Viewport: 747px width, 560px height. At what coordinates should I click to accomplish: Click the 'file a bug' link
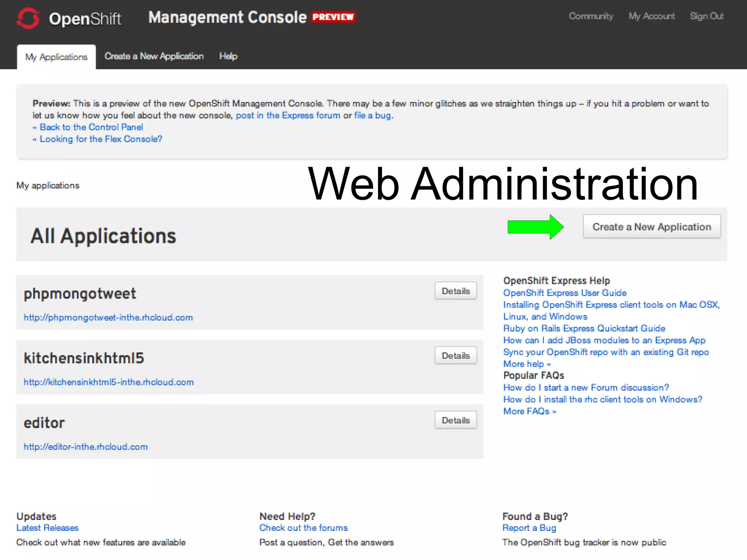click(373, 115)
